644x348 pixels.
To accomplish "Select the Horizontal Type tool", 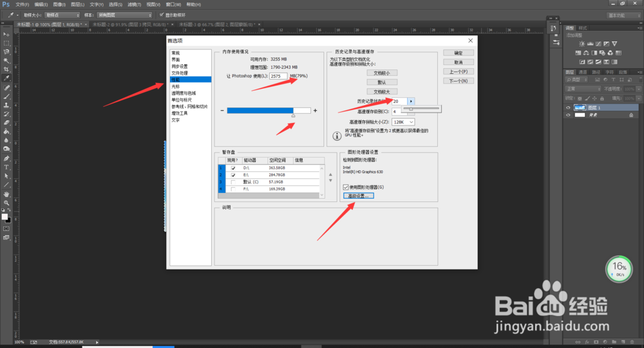I will [x=6, y=167].
